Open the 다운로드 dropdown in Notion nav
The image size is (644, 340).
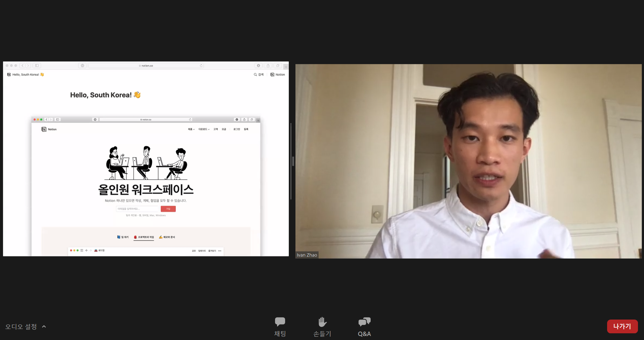204,129
